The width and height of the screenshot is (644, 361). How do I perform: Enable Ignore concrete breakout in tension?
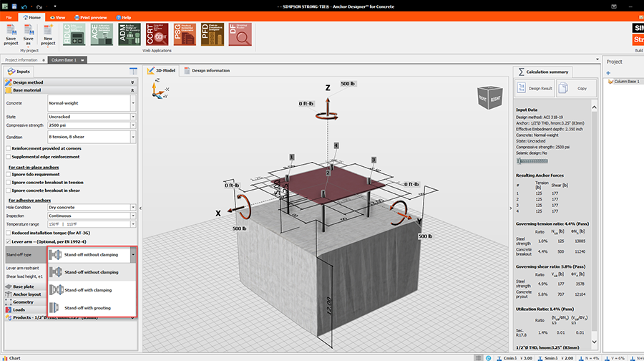tap(8, 182)
